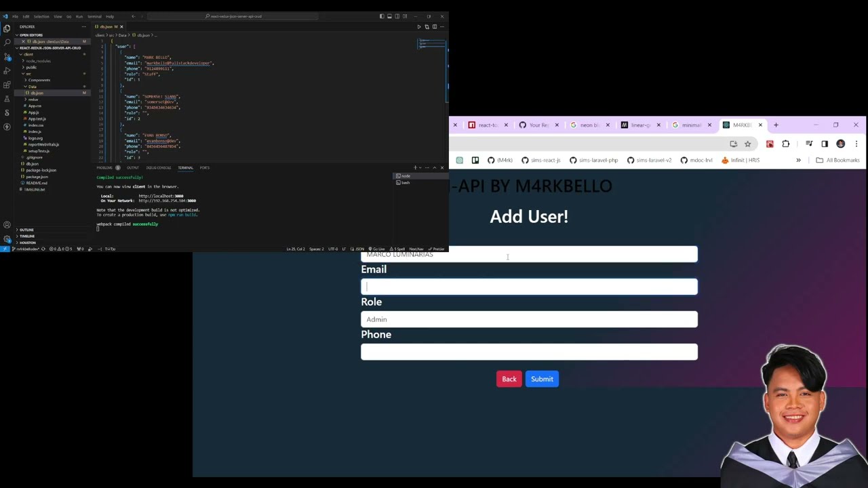Open the Search view in VS Code activity bar
Screen dimensions: 868x488
tap(7, 42)
